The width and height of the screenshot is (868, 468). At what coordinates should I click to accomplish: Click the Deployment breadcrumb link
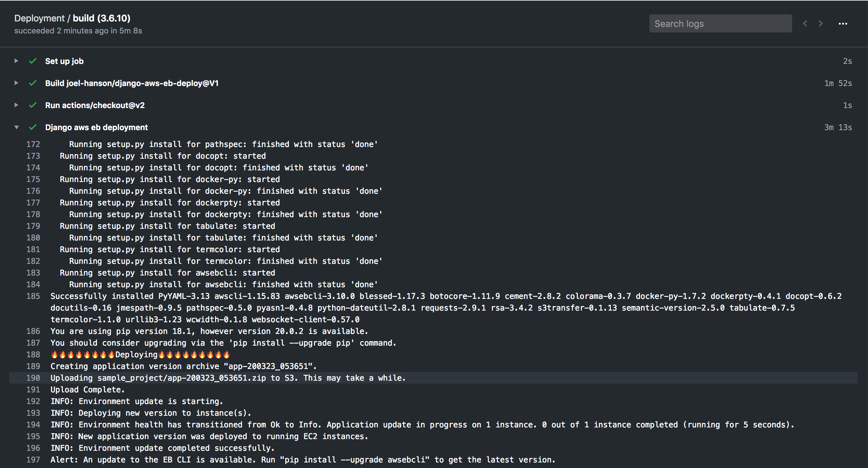39,18
